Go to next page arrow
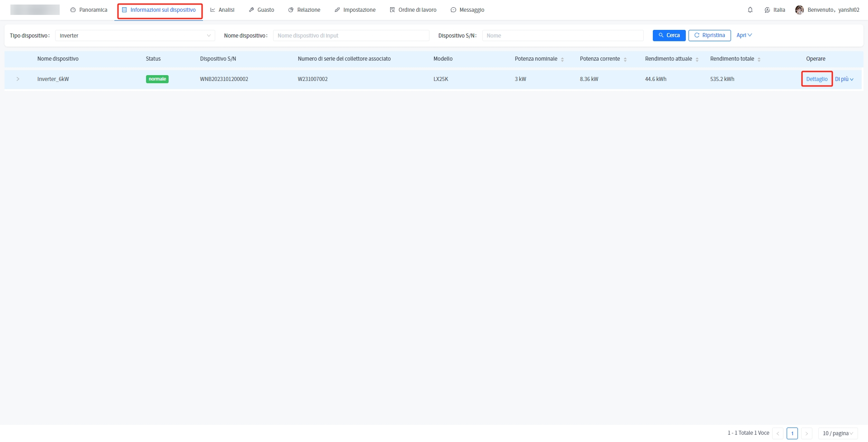The width and height of the screenshot is (868, 442). click(807, 433)
